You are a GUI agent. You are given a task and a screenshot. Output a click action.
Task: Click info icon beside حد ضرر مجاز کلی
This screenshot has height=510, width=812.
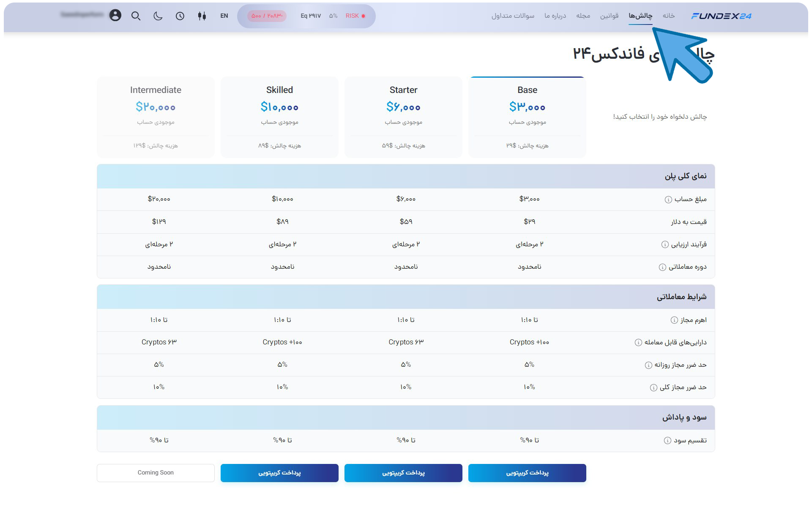click(653, 387)
